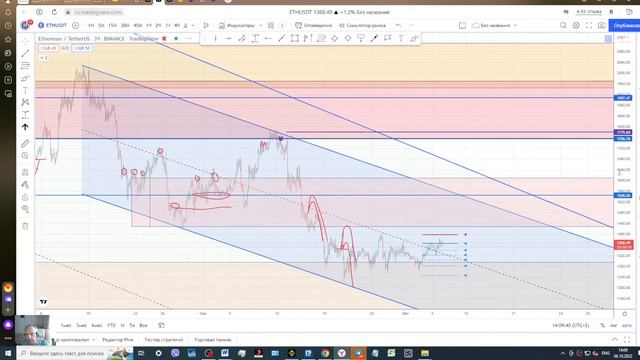
Task: Select the 'Все' date range
Action: click(x=143, y=325)
